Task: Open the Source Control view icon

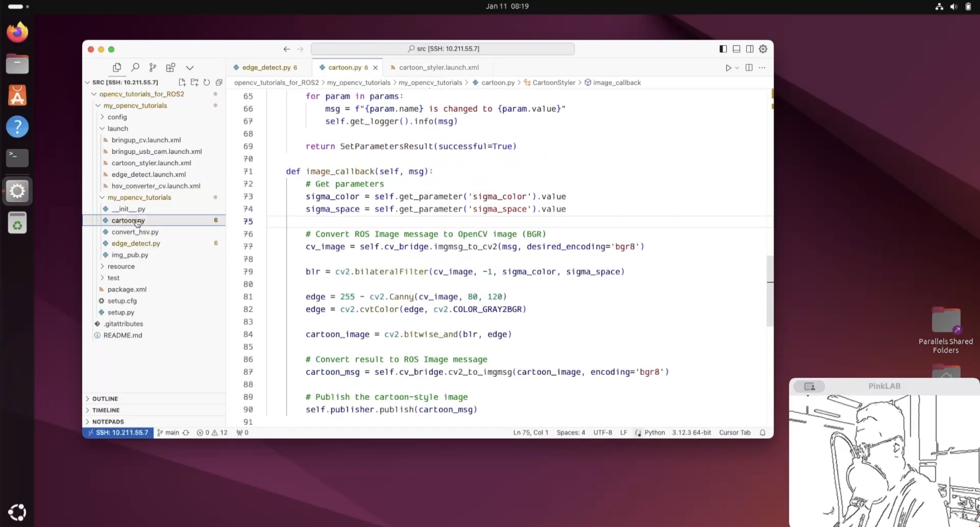Action: point(153,67)
